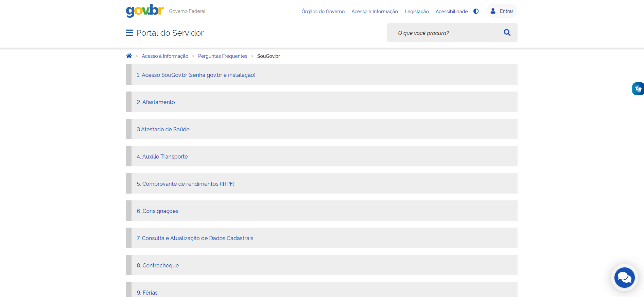This screenshot has height=297, width=644.
Task: Go to Perguntas Frequentes breadcrumb
Action: tap(223, 56)
